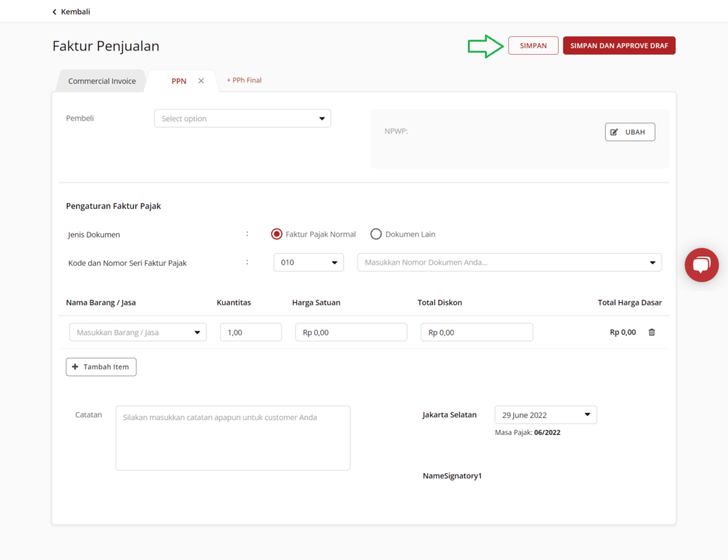Click the Faktur Penjualan page title
This screenshot has width=728, height=560.
(106, 46)
